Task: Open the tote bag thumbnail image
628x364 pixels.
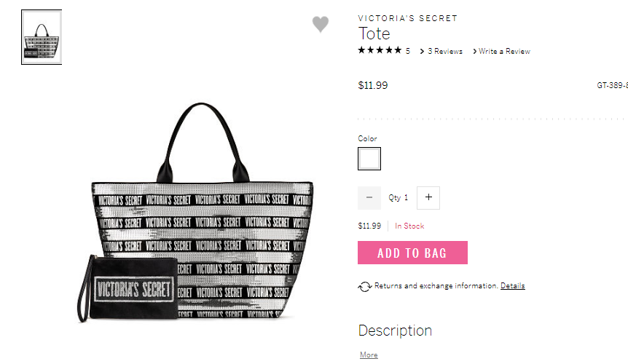Action: (x=42, y=37)
